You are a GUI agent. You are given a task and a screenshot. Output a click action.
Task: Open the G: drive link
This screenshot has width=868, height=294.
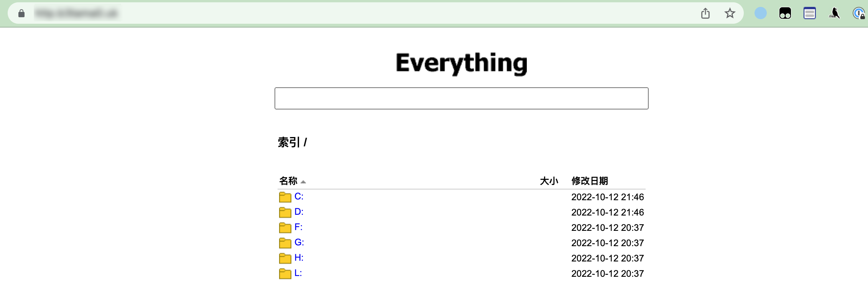click(x=299, y=242)
